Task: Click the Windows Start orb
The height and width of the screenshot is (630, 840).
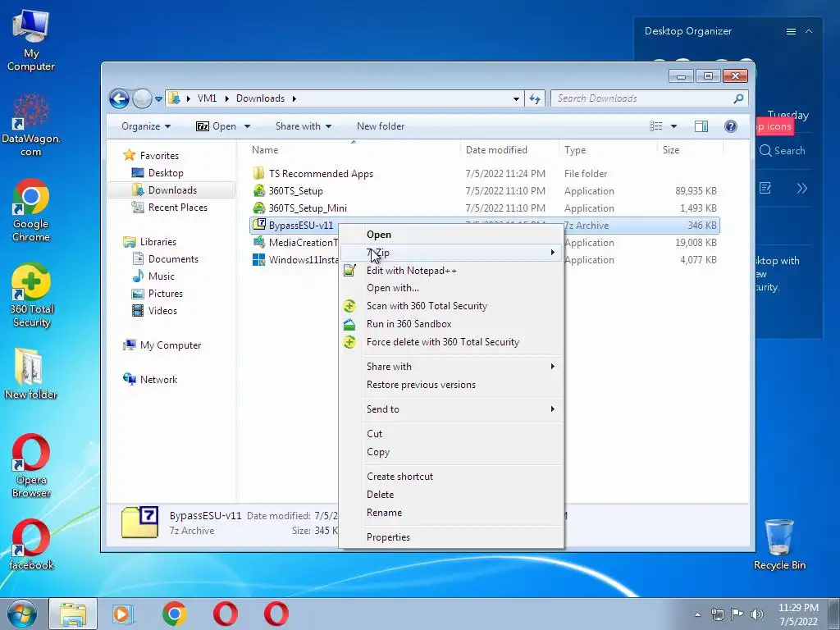Action: (x=22, y=614)
